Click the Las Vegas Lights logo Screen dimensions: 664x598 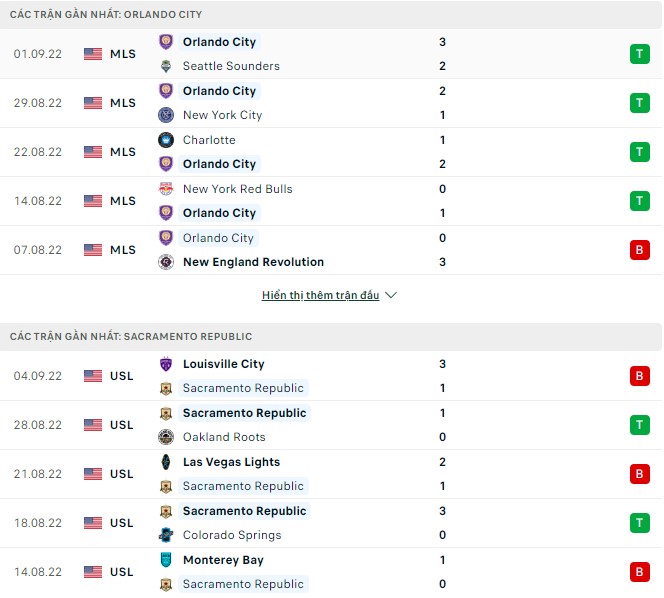click(166, 462)
